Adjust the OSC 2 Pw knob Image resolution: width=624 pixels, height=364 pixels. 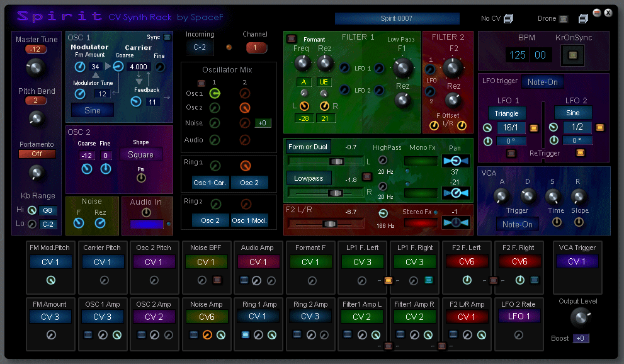(141, 178)
